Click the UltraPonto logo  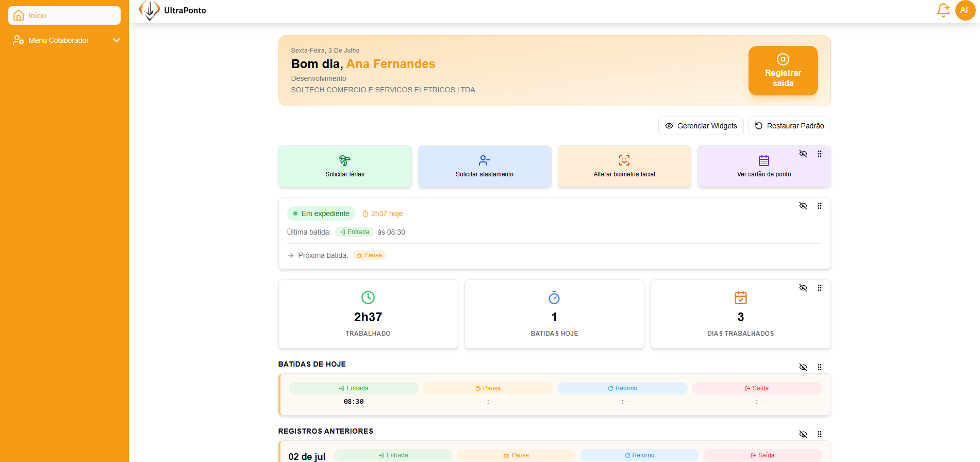click(x=173, y=10)
